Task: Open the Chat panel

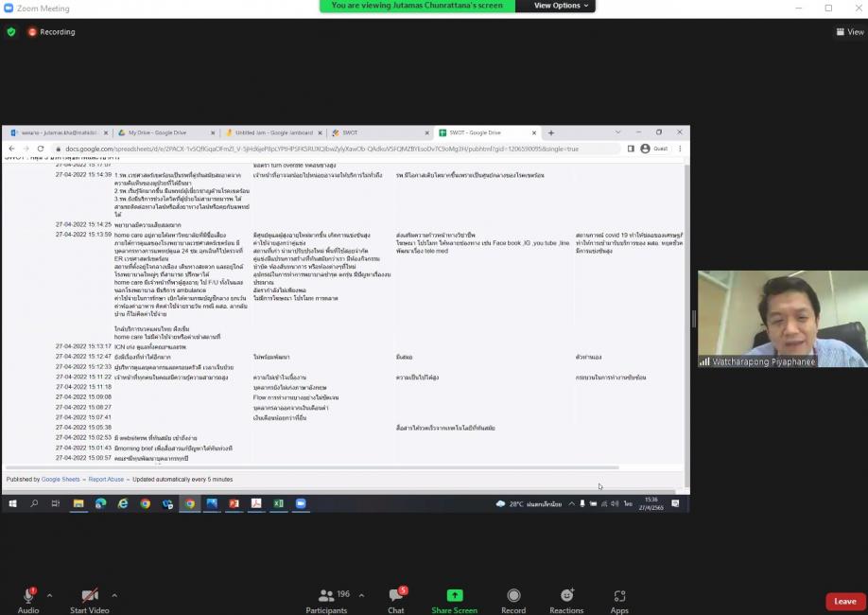Action: pyautogui.click(x=395, y=599)
